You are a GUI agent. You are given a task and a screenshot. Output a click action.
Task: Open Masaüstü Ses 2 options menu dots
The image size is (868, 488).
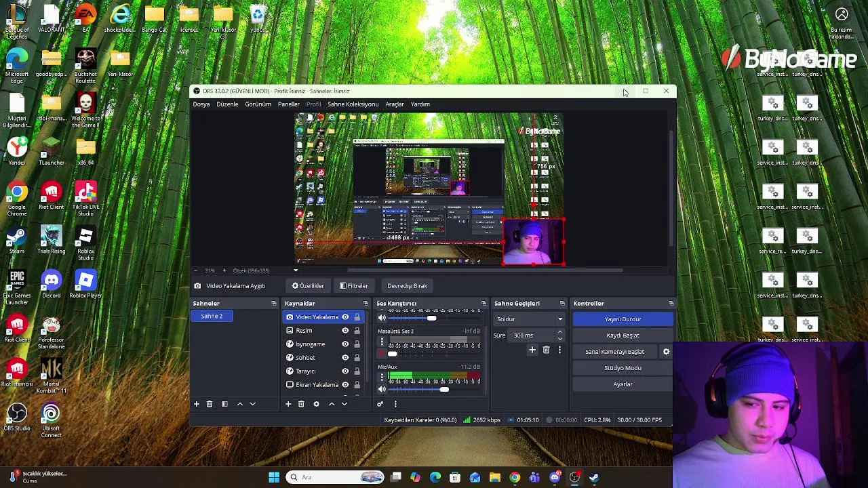[x=382, y=343]
